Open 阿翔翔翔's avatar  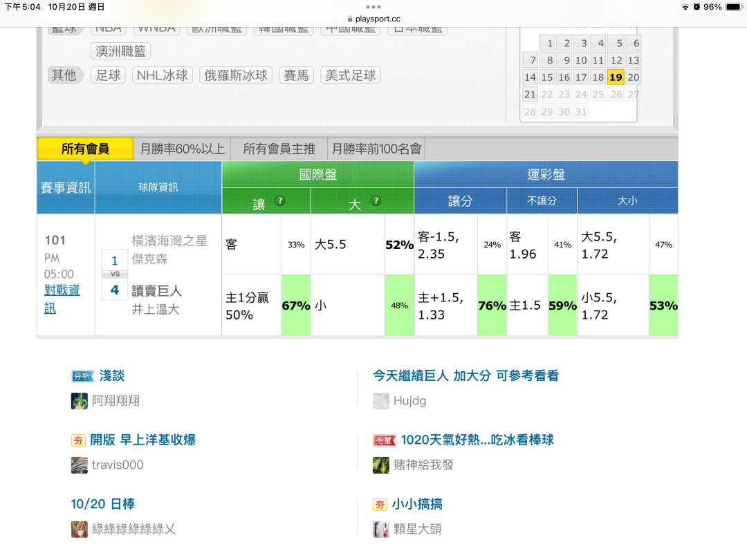tap(79, 401)
